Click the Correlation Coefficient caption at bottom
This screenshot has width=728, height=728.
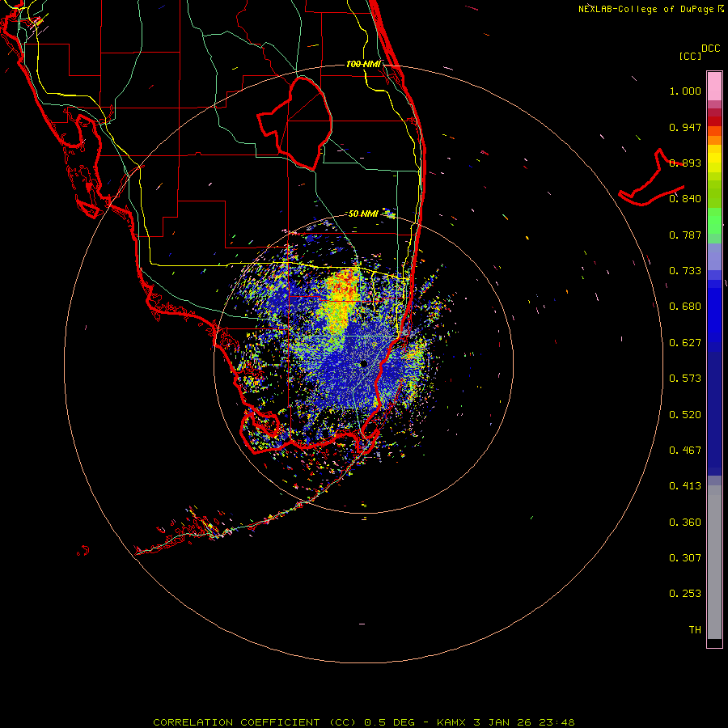pyautogui.click(x=364, y=722)
